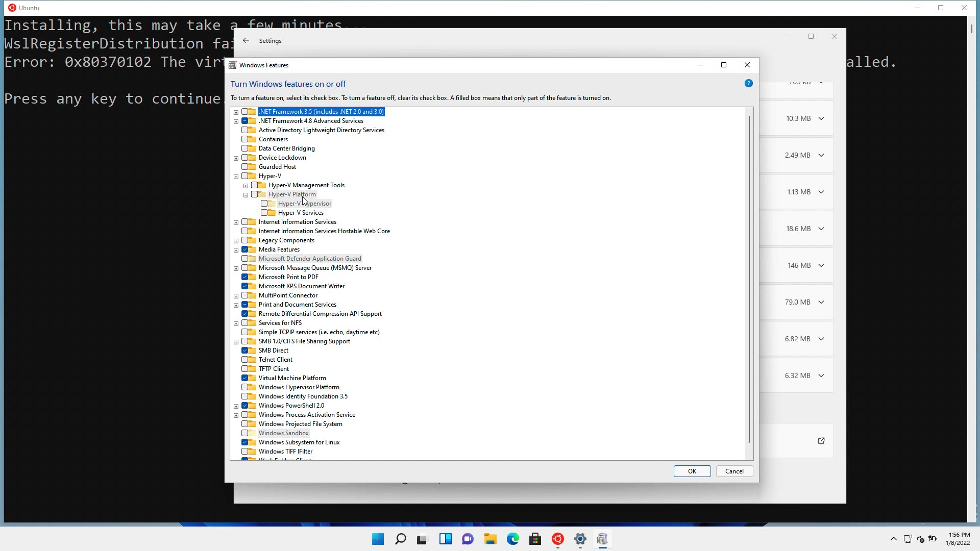Launch Microsoft Edge from the taskbar
The height and width of the screenshot is (551, 980).
click(513, 539)
